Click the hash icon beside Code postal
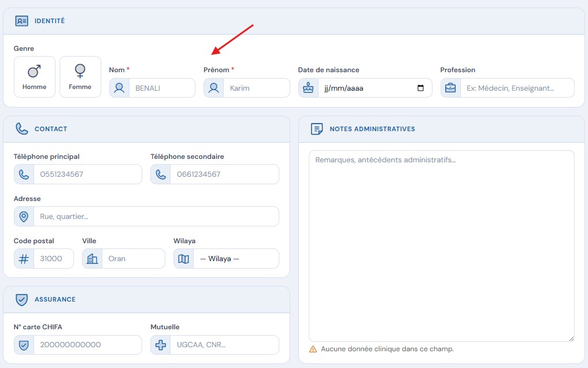The width and height of the screenshot is (588, 368). click(24, 259)
